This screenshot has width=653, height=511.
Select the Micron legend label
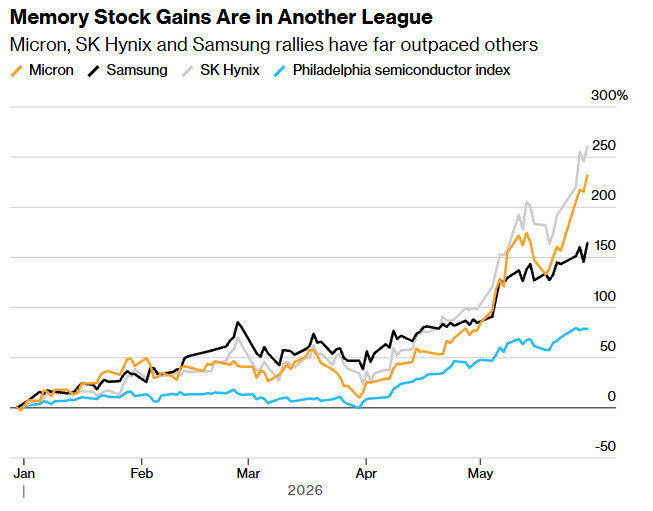[51, 70]
